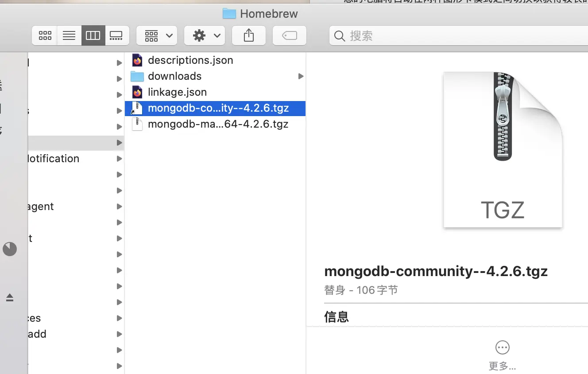The height and width of the screenshot is (374, 588).
Task: Click the 信息 section heading
Action: coord(337,317)
